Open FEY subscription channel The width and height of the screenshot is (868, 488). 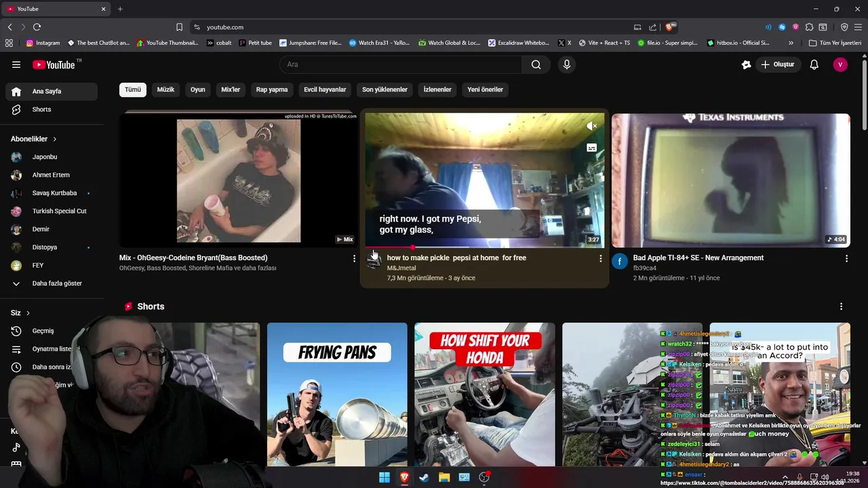pyautogui.click(x=52, y=265)
